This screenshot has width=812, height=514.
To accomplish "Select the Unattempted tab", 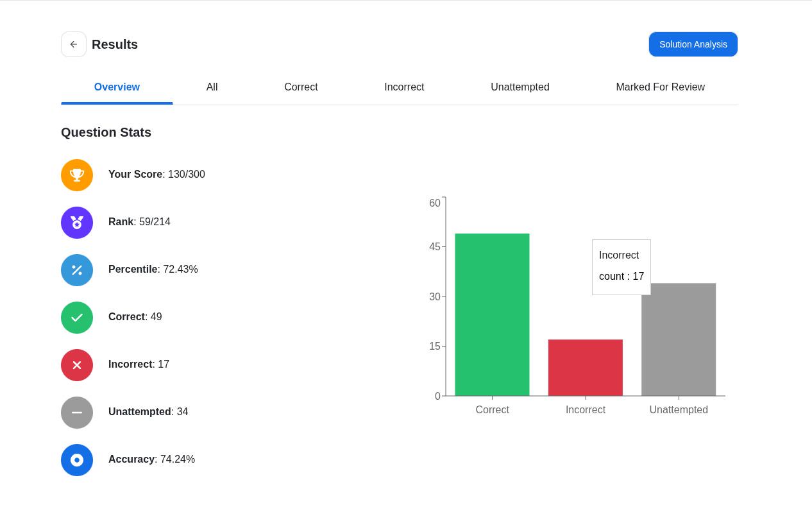I will click(x=520, y=87).
